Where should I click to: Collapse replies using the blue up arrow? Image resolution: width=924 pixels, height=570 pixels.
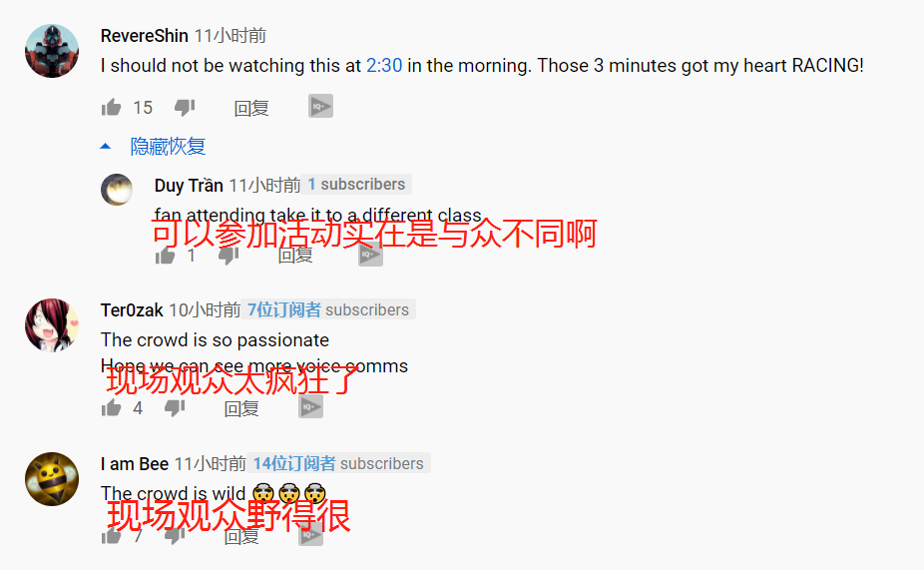tap(106, 146)
